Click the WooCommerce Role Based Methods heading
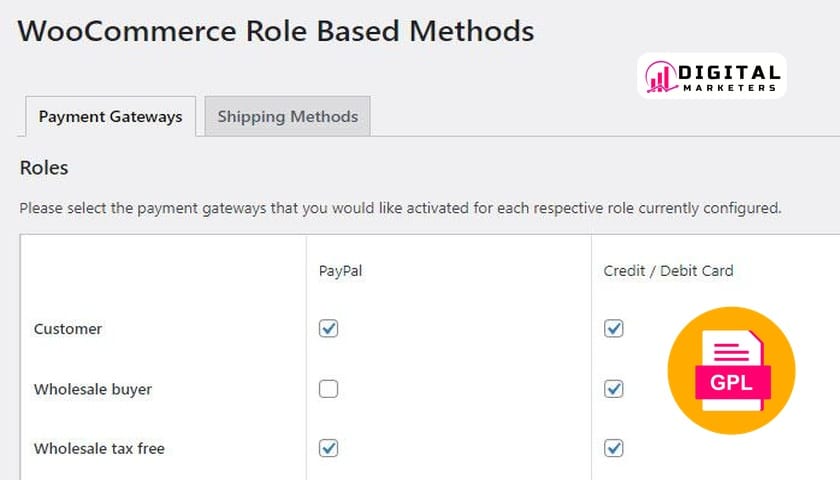Viewport: 840px width, 480px height. [x=276, y=30]
